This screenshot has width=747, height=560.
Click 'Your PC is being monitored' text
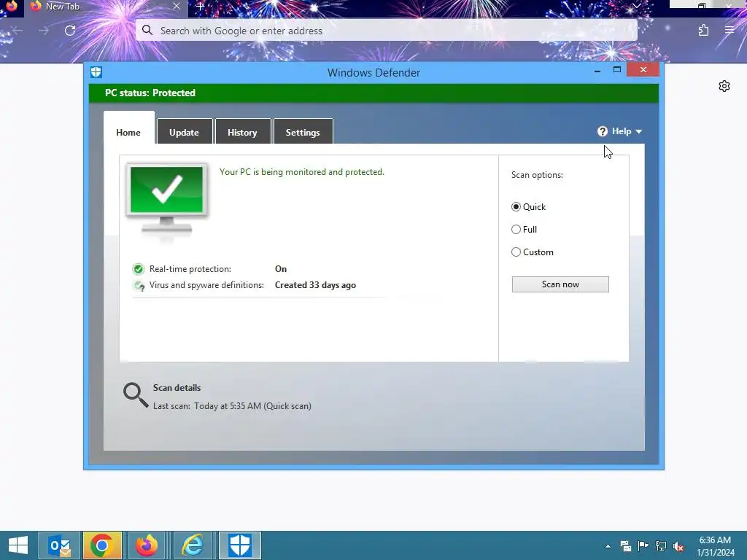point(301,172)
